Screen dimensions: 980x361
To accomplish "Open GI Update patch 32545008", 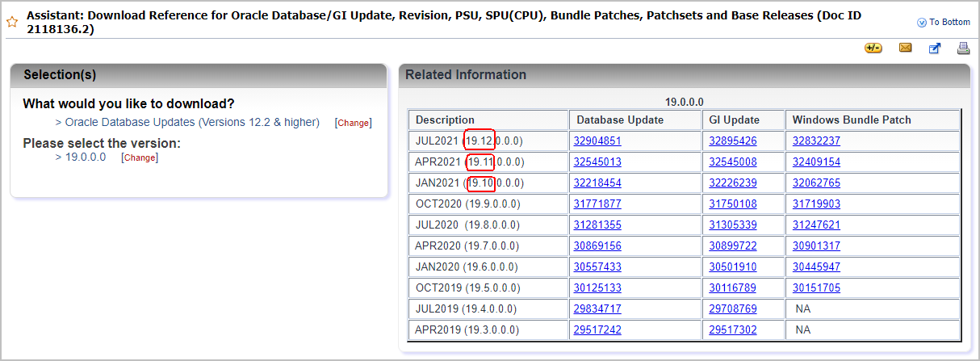I will [733, 162].
